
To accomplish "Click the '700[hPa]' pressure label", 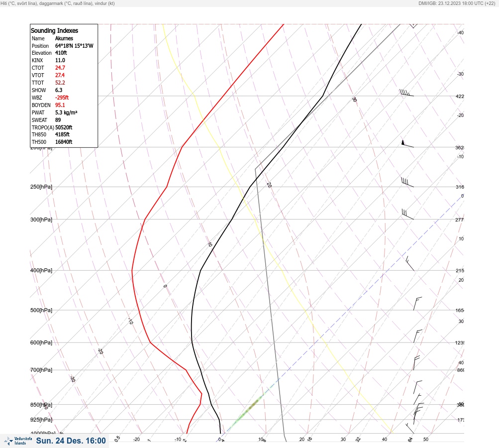I will point(41,370).
